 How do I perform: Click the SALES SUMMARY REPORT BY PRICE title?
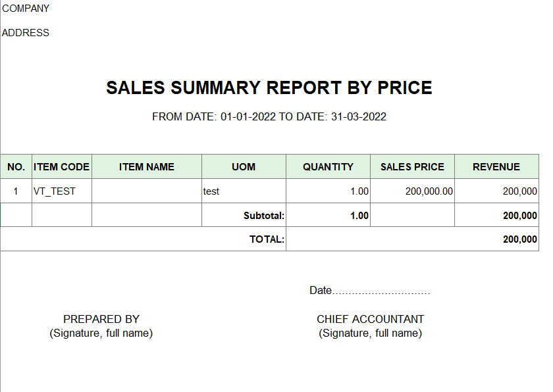tap(269, 87)
